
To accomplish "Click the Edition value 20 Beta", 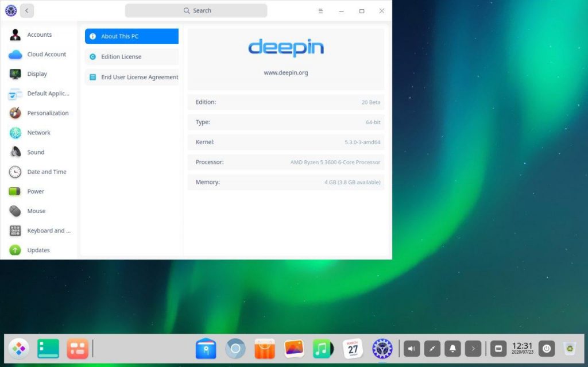I will point(371,102).
